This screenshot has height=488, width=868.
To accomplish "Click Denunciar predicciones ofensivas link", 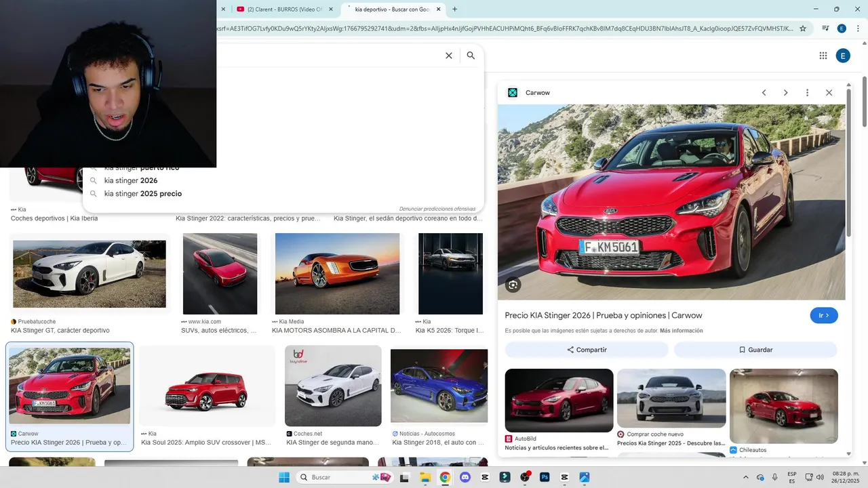I will (437, 209).
